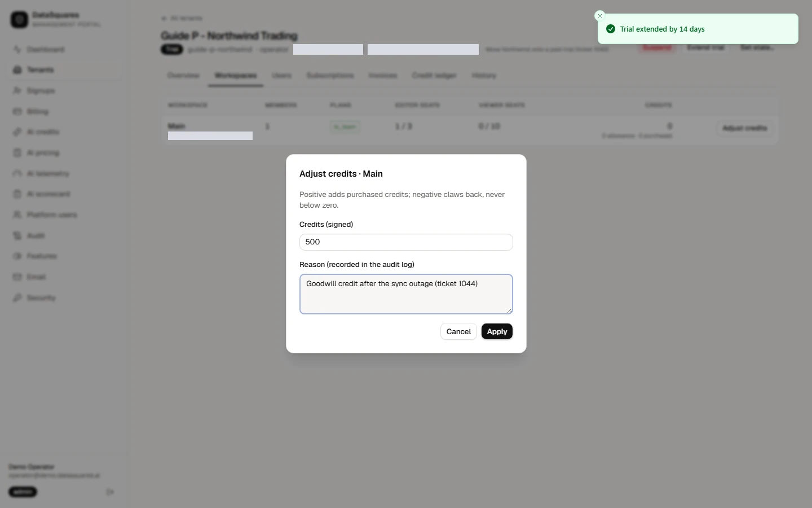Click the green checkmark icon in the toast
This screenshot has height=508, width=812.
[611, 29]
